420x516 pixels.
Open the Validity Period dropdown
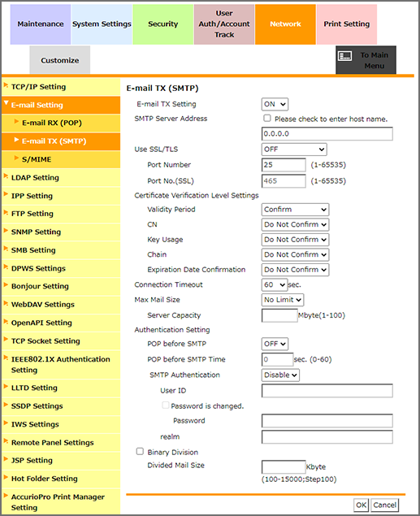click(296, 210)
